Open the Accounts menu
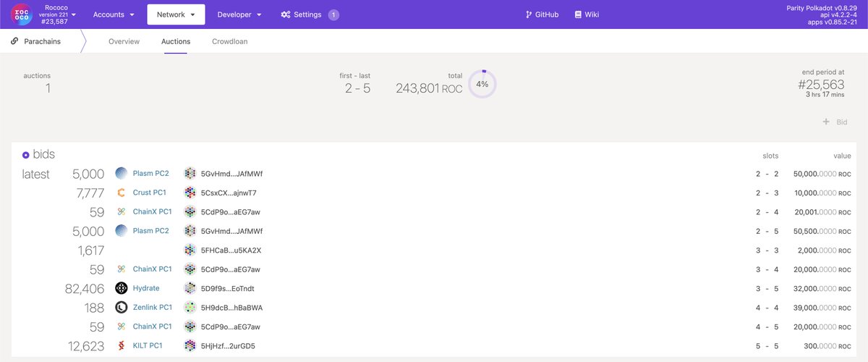The width and height of the screenshot is (868, 362). pyautogui.click(x=114, y=14)
